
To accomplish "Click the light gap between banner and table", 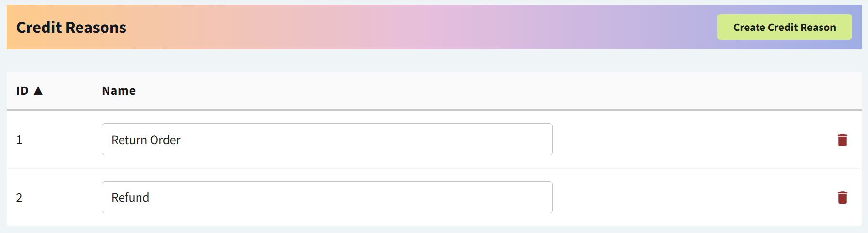I will tap(434, 60).
